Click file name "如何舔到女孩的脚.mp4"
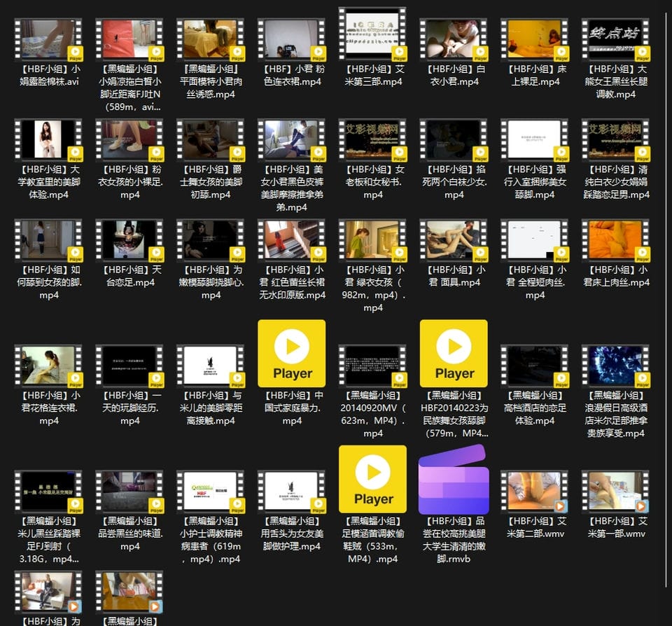The image size is (672, 626). [48, 282]
